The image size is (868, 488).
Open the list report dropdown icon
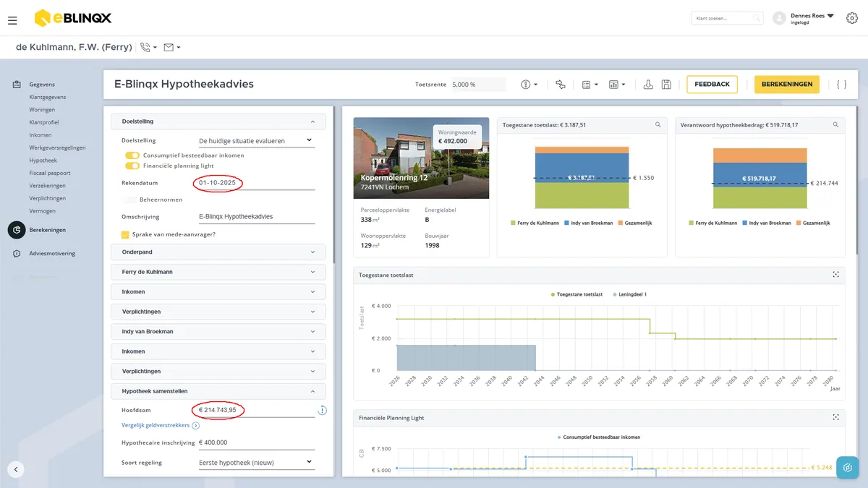coord(590,85)
